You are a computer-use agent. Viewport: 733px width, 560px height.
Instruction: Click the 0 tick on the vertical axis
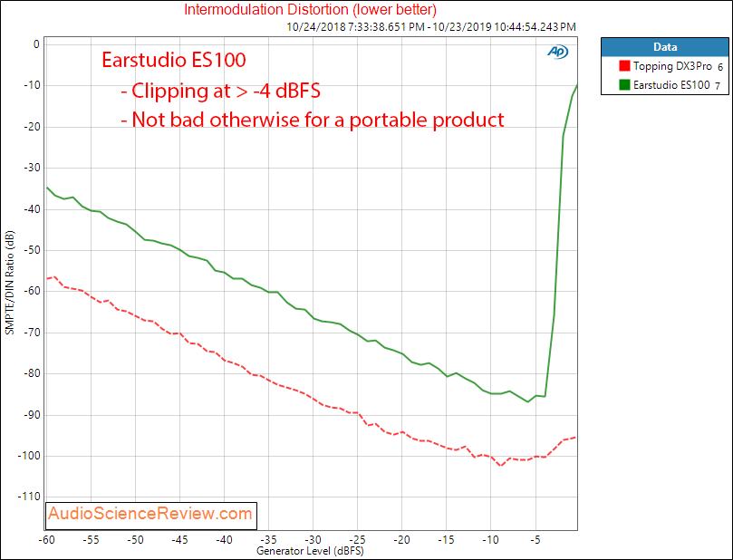36,44
